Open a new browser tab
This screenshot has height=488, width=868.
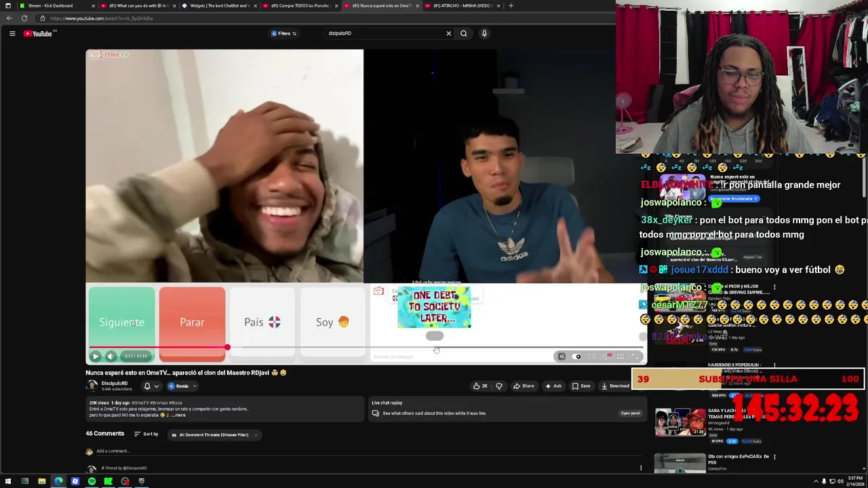(x=511, y=5)
